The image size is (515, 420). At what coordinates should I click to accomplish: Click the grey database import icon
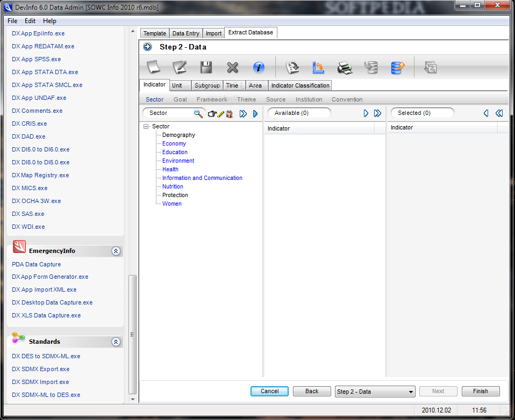[371, 68]
